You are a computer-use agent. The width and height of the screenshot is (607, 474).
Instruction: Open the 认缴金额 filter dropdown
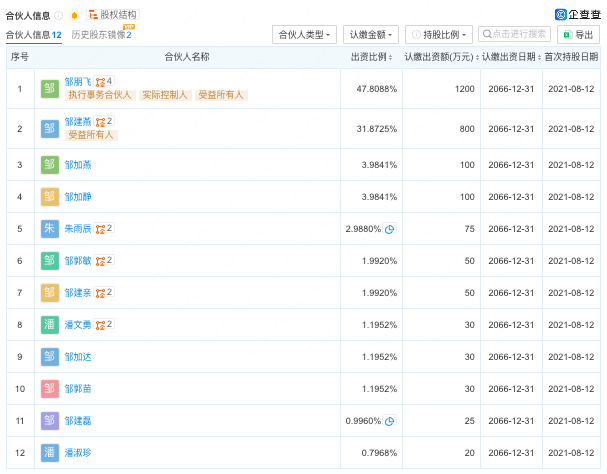[370, 35]
